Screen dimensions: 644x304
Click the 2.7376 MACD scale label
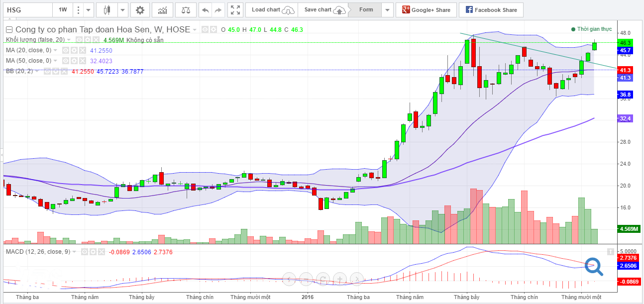629,258
